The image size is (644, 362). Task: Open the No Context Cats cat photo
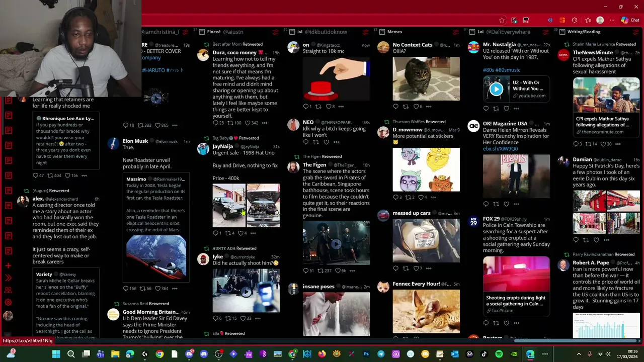426,79
